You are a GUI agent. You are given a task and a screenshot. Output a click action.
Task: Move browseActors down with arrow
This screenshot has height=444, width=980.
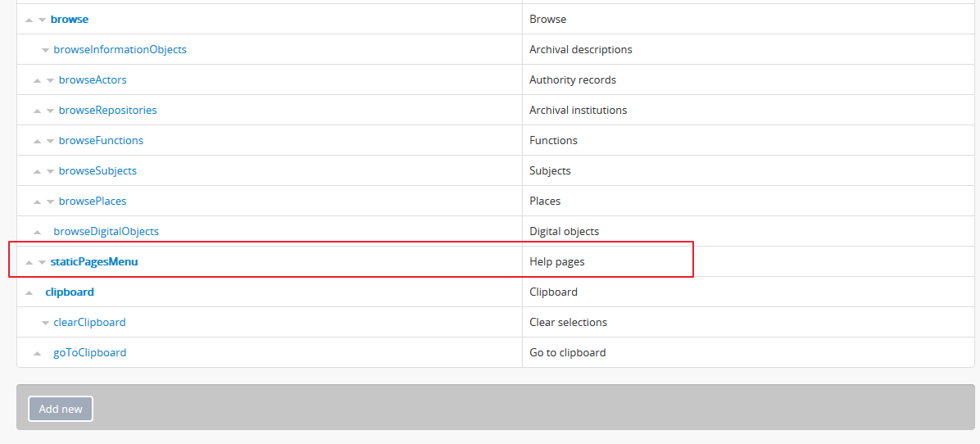pos(50,80)
